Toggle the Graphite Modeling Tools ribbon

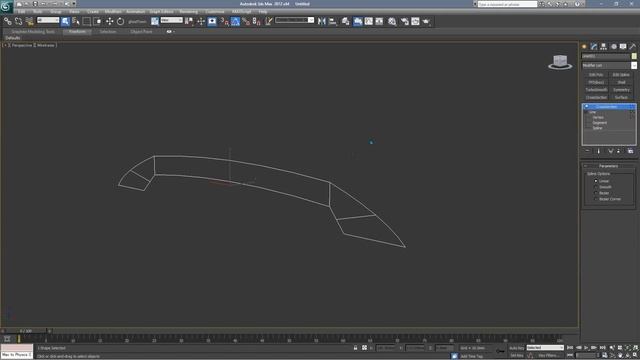[x=358, y=21]
